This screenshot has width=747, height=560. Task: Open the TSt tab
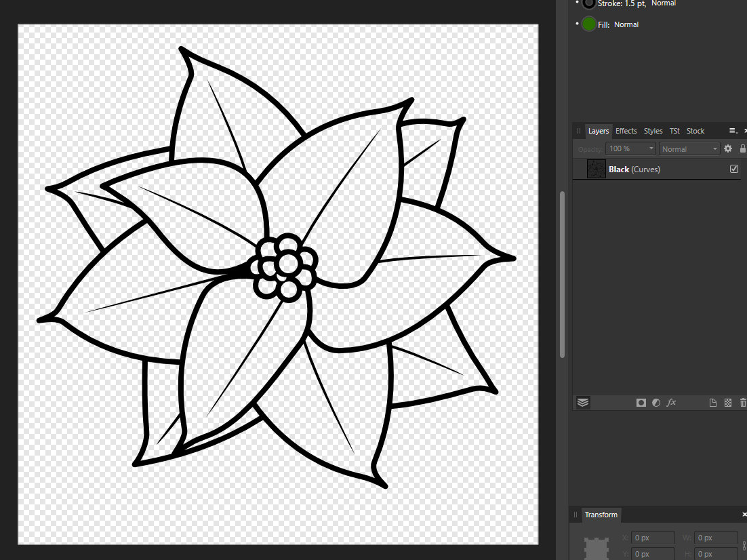tap(674, 131)
